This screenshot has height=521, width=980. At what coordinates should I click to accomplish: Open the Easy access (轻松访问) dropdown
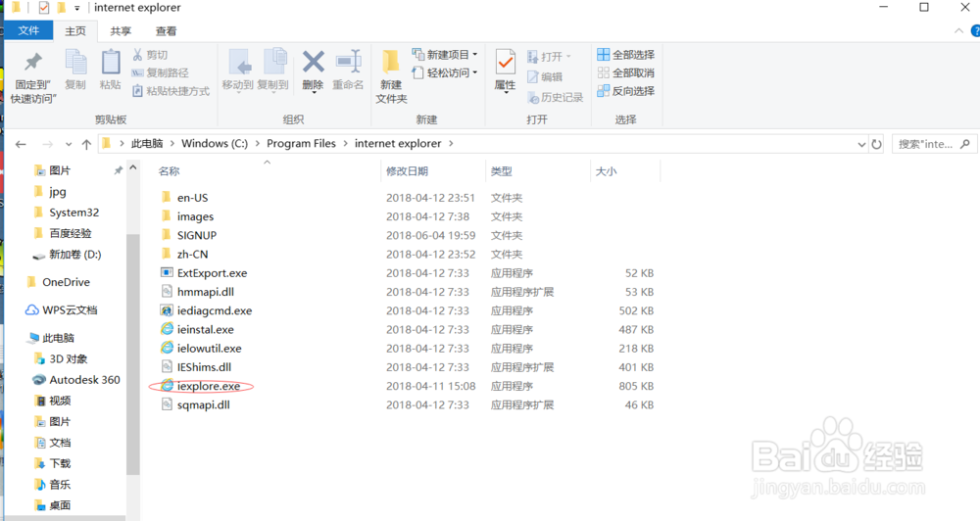point(445,72)
